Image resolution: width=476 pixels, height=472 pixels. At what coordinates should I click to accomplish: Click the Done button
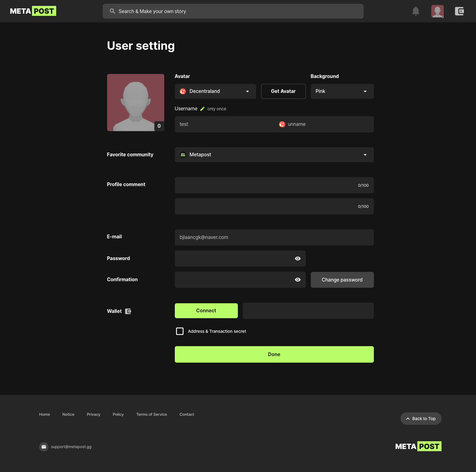[274, 355]
